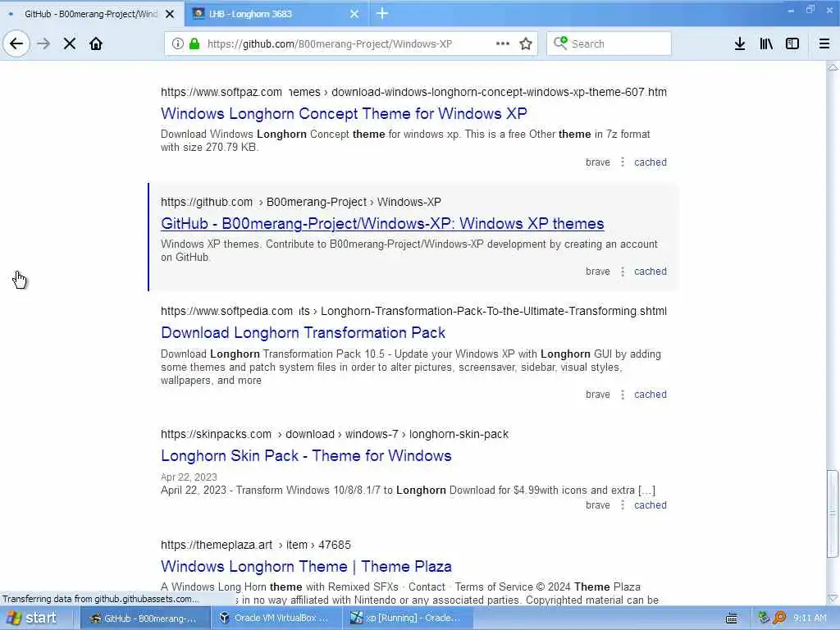The width and height of the screenshot is (840, 630).
Task: Click the page vertical scrollbar thumb
Action: click(x=833, y=514)
